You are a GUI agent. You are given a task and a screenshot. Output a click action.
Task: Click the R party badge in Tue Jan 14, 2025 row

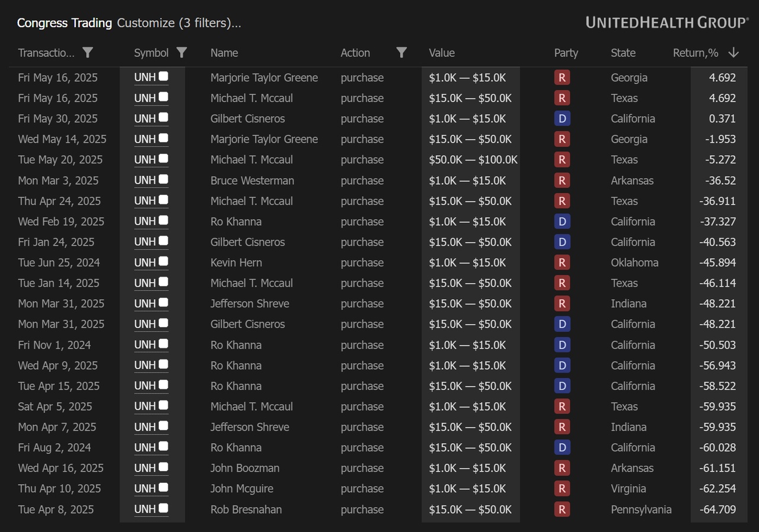(562, 283)
